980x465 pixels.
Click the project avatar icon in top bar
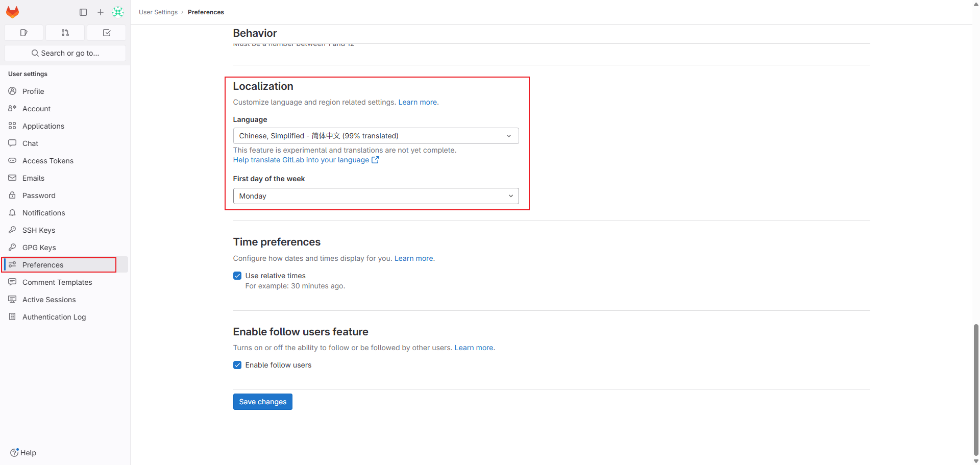click(x=118, y=12)
